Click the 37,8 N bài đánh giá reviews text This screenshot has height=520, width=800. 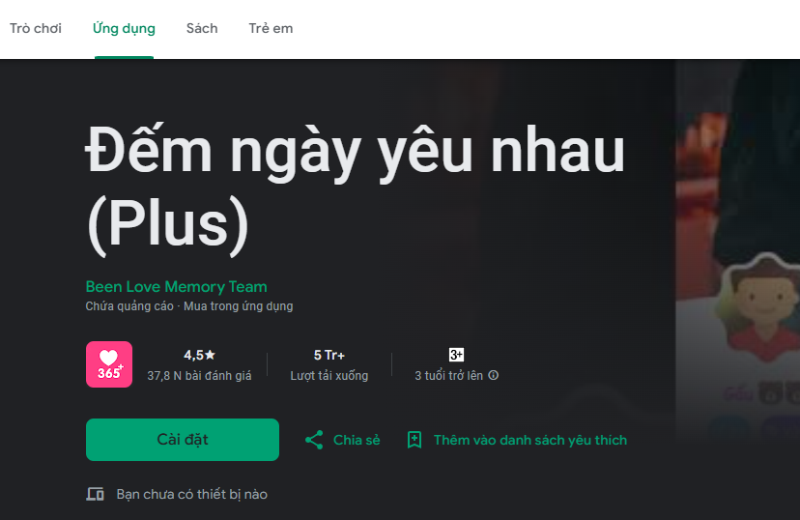tap(199, 376)
